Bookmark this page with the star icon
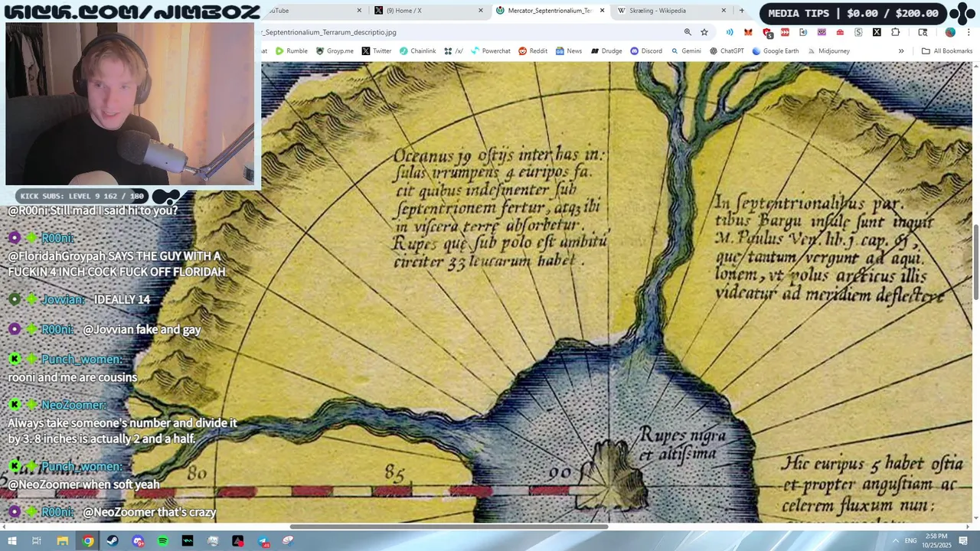Image resolution: width=980 pixels, height=551 pixels. 704,32
